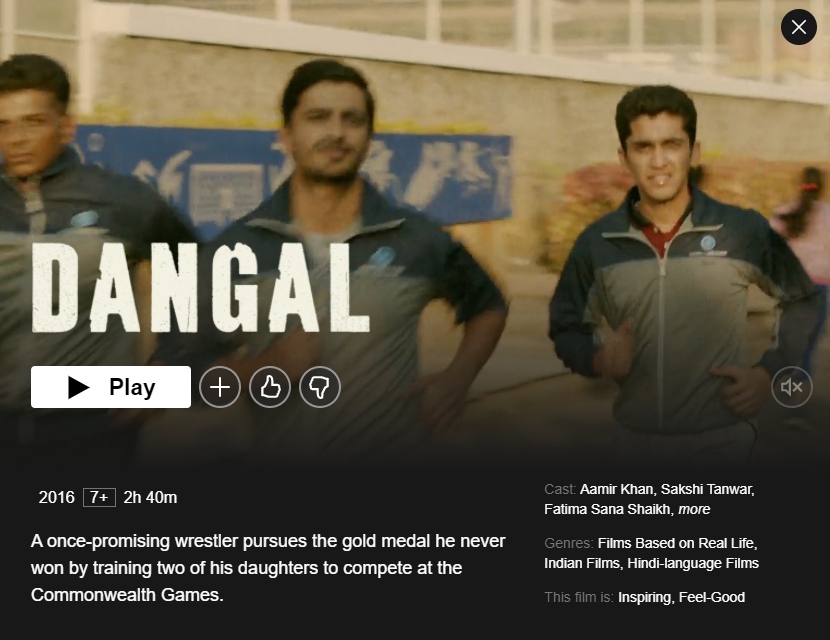Click the 7+ maturity rating badge
Screen dimensions: 830x640
pyautogui.click(x=100, y=498)
